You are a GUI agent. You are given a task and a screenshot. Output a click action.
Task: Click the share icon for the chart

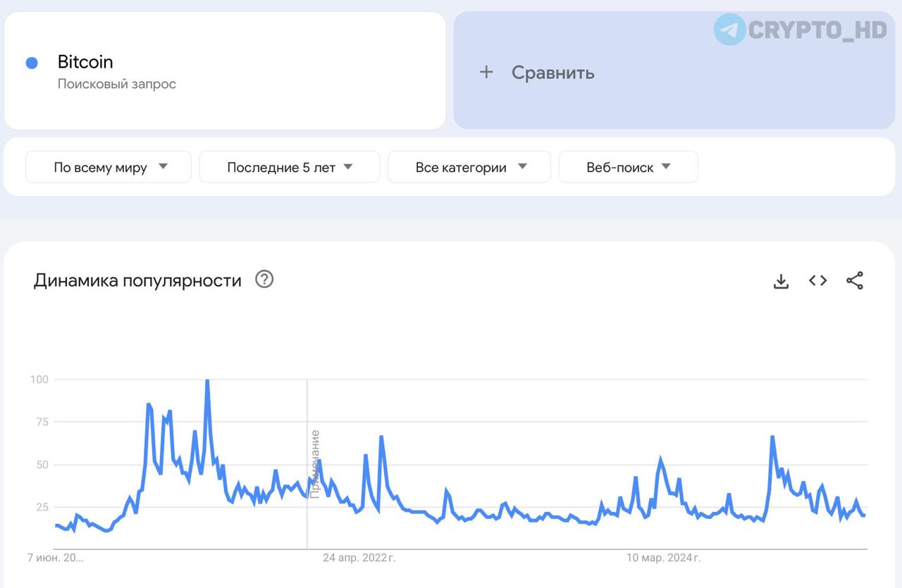pyautogui.click(x=855, y=280)
